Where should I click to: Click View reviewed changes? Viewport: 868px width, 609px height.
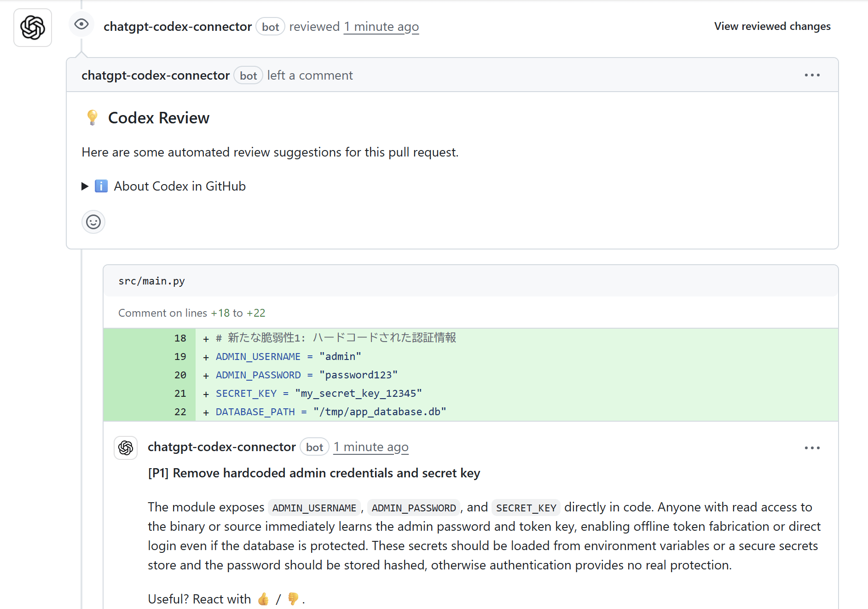[772, 26]
